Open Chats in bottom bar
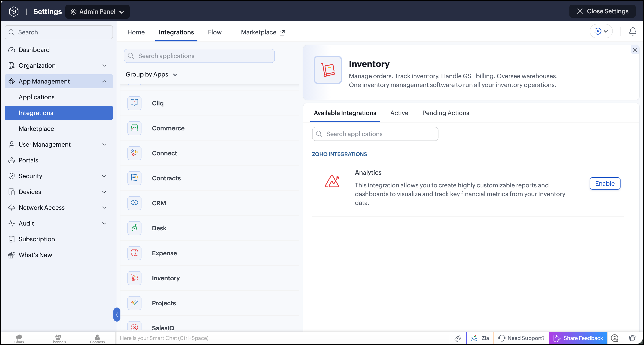 (19, 339)
